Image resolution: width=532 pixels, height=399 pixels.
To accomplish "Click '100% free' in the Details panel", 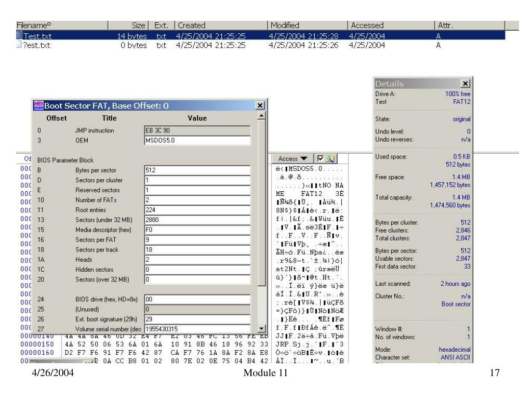I will pos(458,94).
